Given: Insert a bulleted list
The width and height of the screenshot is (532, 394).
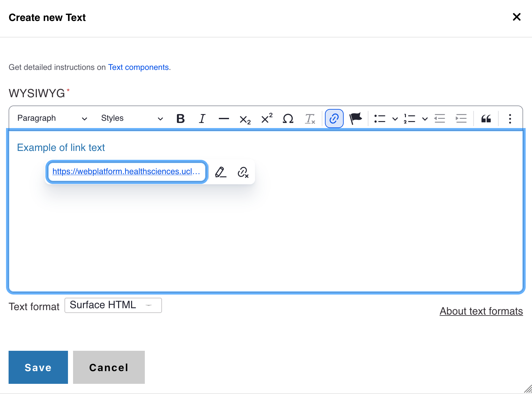Looking at the screenshot, I should point(380,119).
